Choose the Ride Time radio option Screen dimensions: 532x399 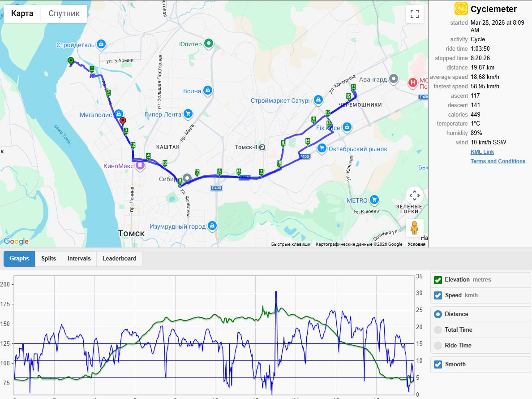[438, 345]
